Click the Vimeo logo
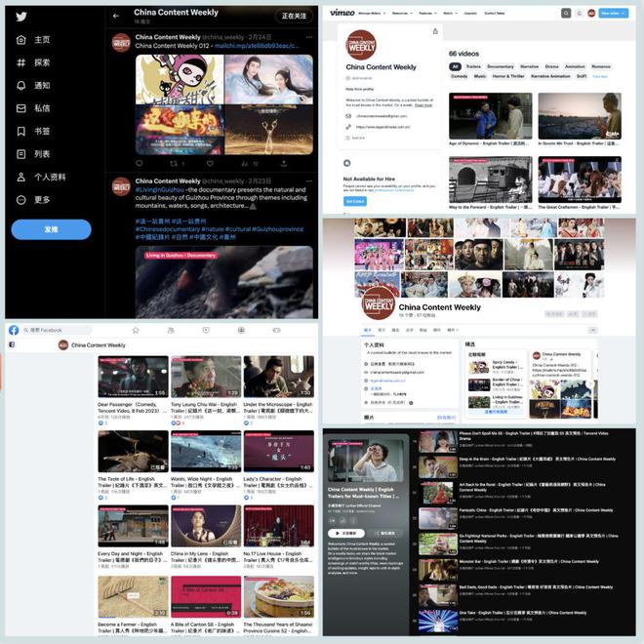This screenshot has height=644, width=644. 342,13
